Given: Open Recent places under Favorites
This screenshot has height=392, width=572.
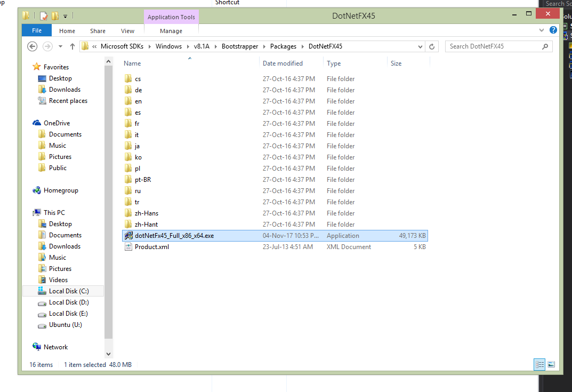Looking at the screenshot, I should click(x=68, y=100).
